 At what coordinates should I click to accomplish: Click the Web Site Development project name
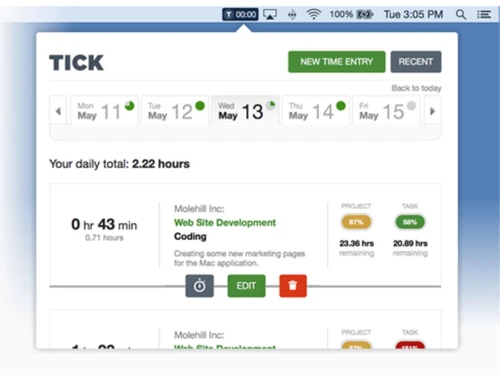click(225, 222)
